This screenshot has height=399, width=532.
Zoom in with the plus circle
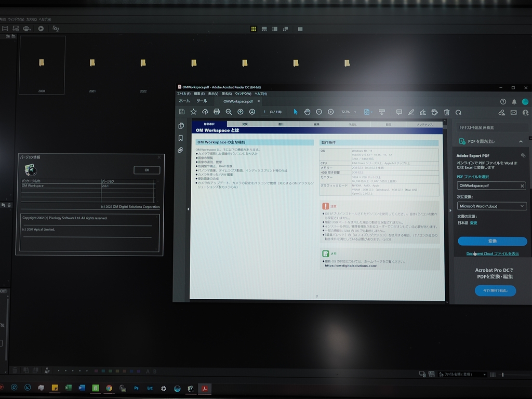331,112
